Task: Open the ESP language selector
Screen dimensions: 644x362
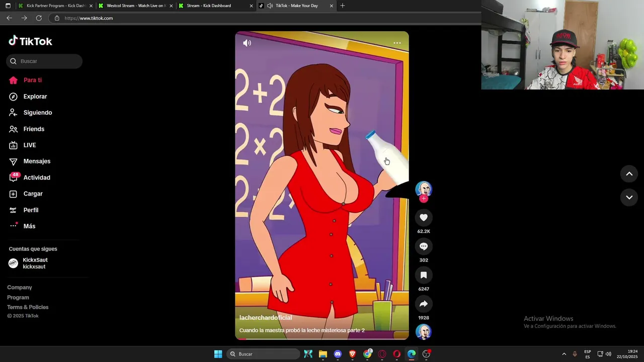Action: 588,354
